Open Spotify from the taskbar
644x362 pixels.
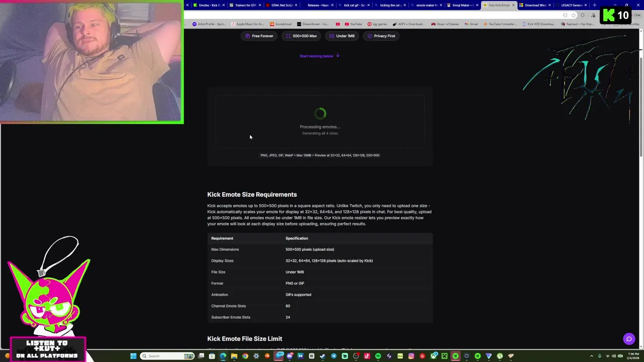pos(378,356)
